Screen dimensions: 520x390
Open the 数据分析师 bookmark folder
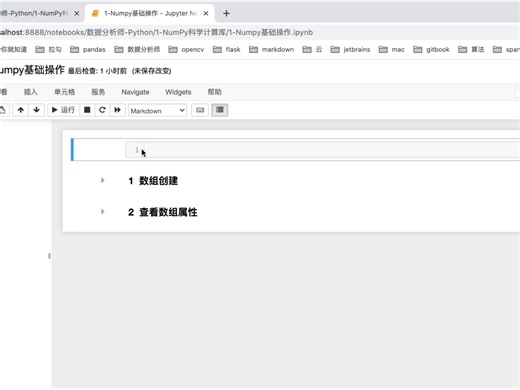pyautogui.click(x=137, y=50)
